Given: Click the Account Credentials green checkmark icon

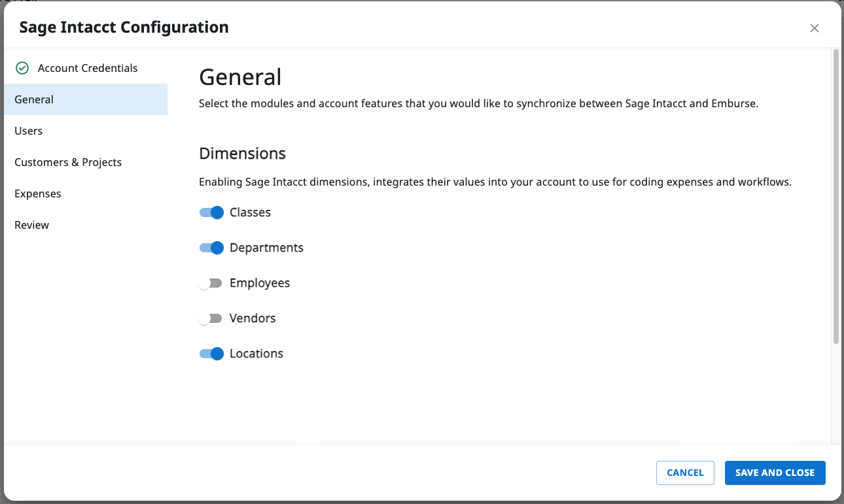Looking at the screenshot, I should click(22, 68).
